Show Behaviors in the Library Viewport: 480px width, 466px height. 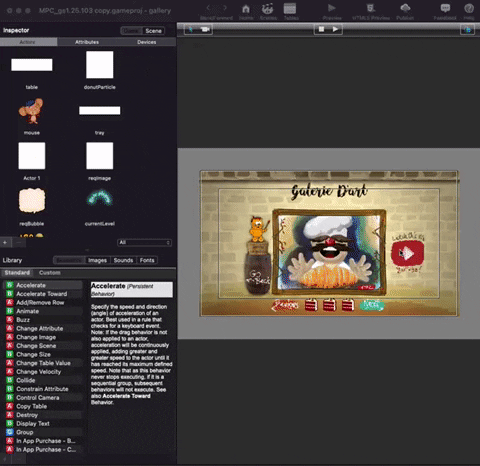point(69,260)
